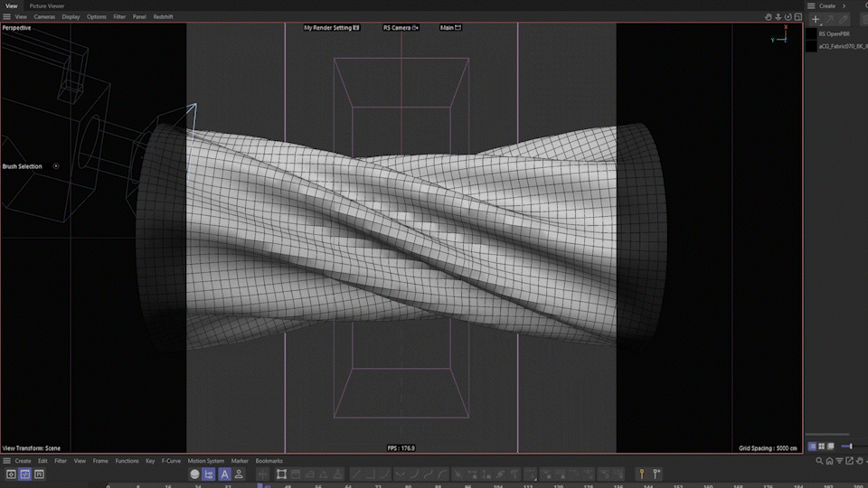Open the timeline Create menu
This screenshot has width=868, height=488.
point(23,461)
